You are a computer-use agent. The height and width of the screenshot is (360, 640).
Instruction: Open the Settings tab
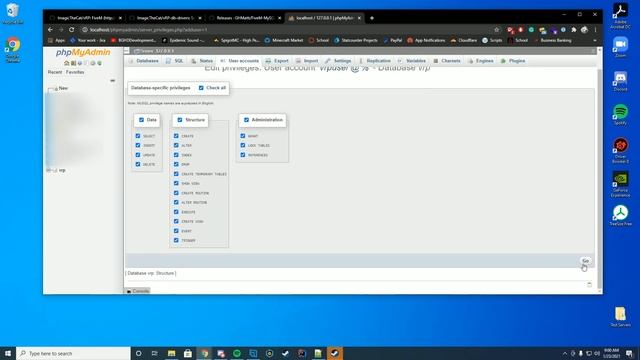[338, 61]
